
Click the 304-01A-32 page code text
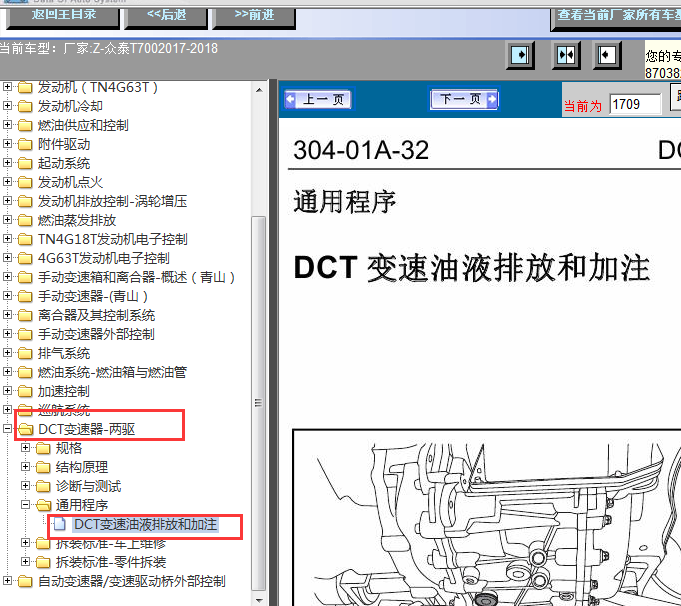pyautogui.click(x=361, y=150)
